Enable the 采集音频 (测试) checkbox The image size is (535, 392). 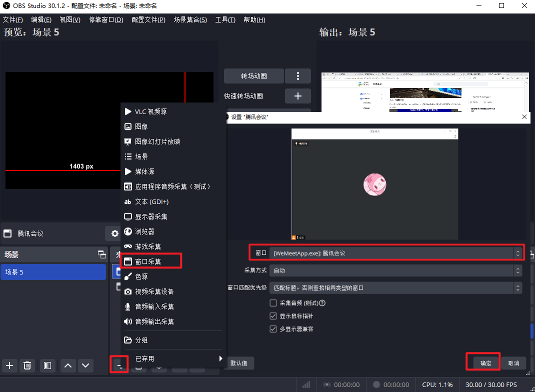(273, 303)
